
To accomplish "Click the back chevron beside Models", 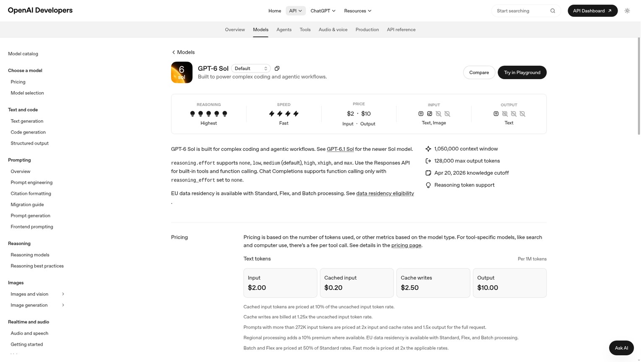I will click(x=174, y=52).
